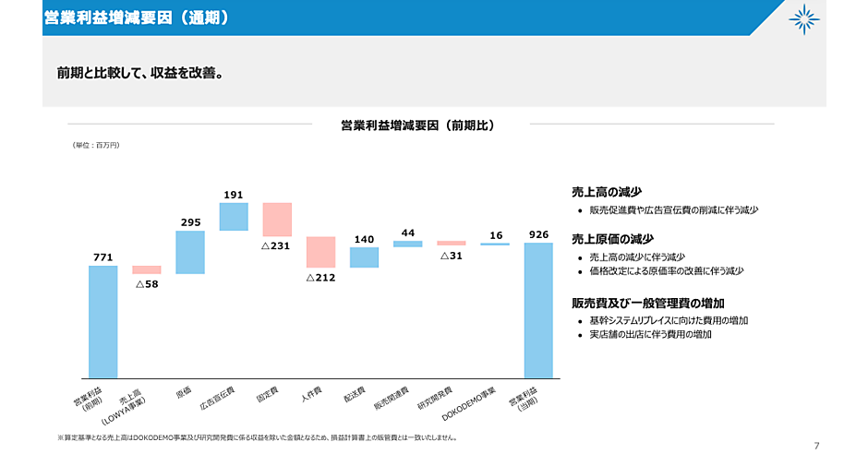Click the 926 value label
This screenshot has height=454, width=868.
click(x=538, y=234)
